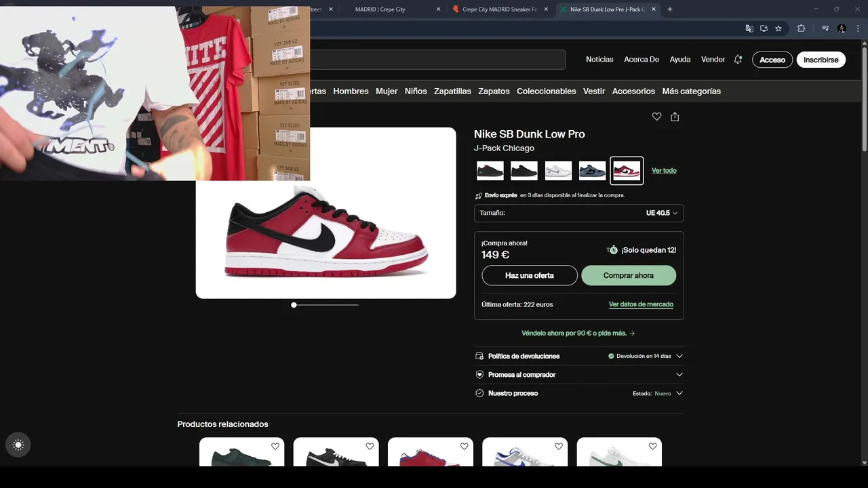Toggle the brightness theme button at bottom left
Viewport: 868px width, 488px height.
18,445
